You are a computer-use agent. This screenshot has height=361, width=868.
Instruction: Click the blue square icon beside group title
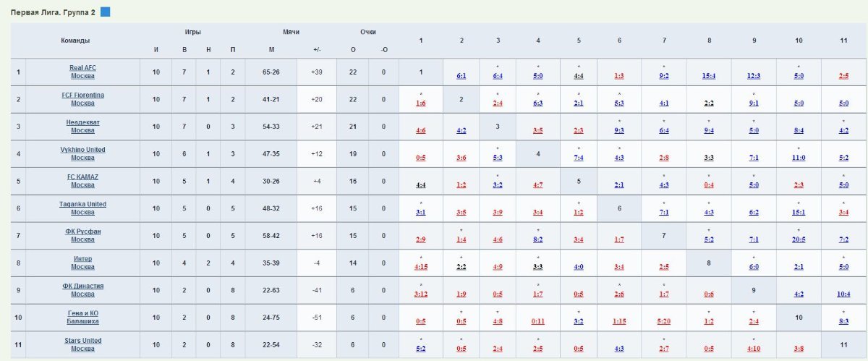click(105, 12)
